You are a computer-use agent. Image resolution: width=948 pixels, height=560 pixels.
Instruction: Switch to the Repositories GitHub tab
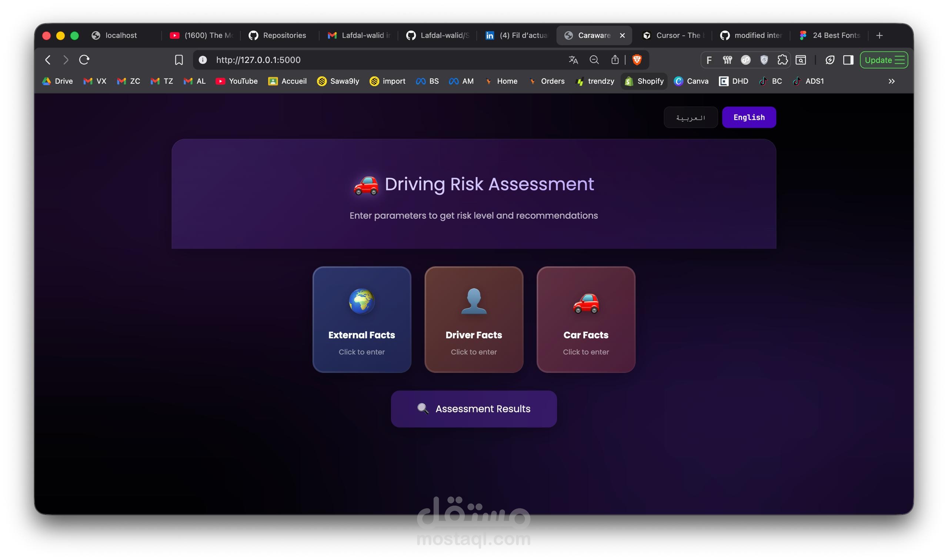click(278, 36)
